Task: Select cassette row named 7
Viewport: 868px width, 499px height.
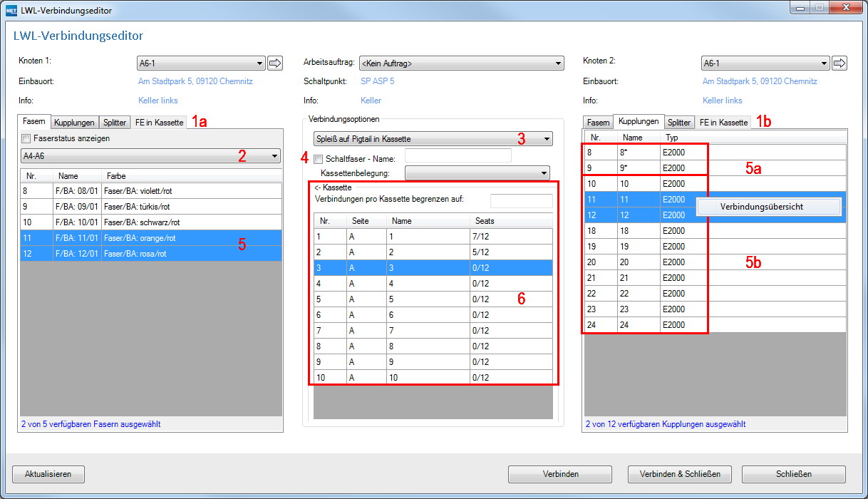Action: (x=433, y=330)
